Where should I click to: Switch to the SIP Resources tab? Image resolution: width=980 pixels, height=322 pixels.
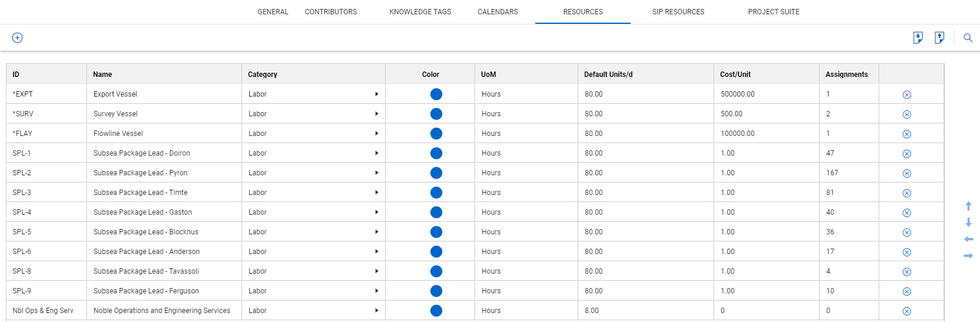[x=678, y=12]
